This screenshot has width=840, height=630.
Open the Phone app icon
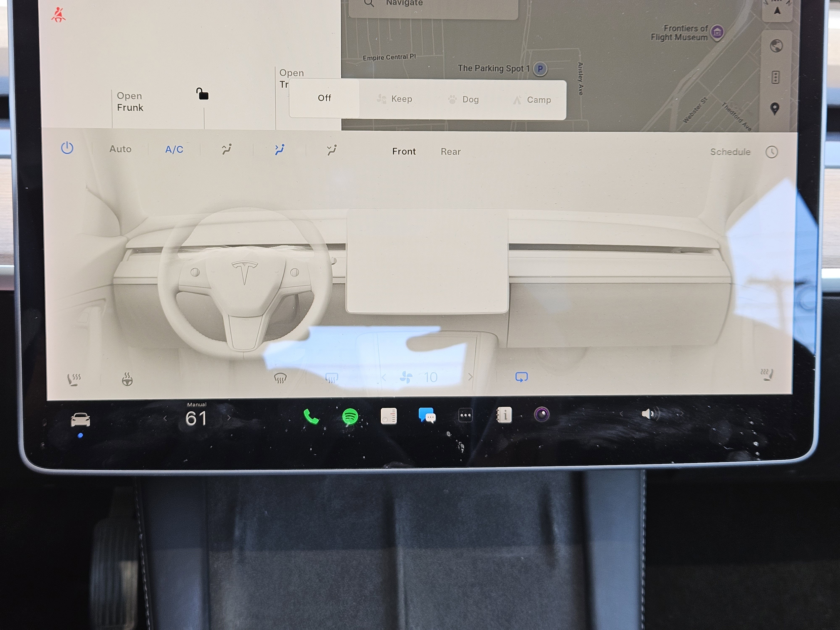point(311,417)
